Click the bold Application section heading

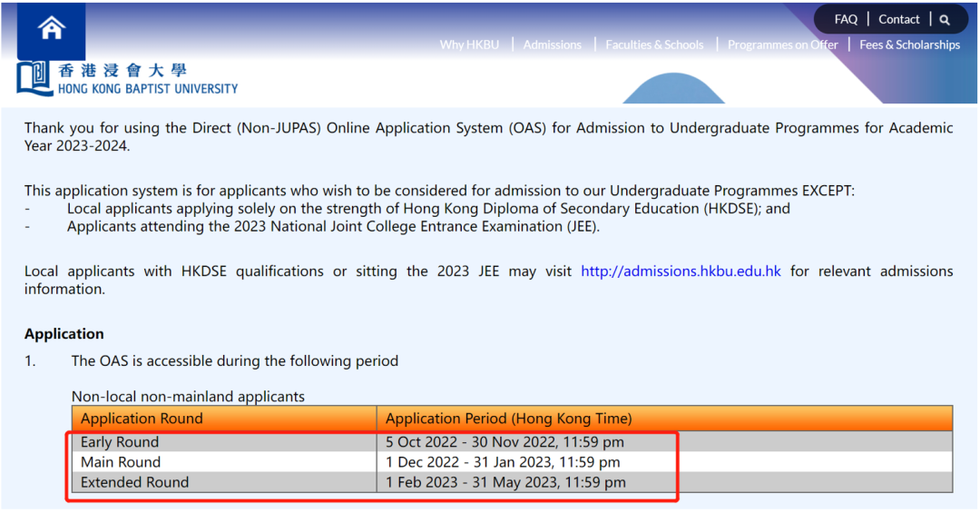point(64,333)
